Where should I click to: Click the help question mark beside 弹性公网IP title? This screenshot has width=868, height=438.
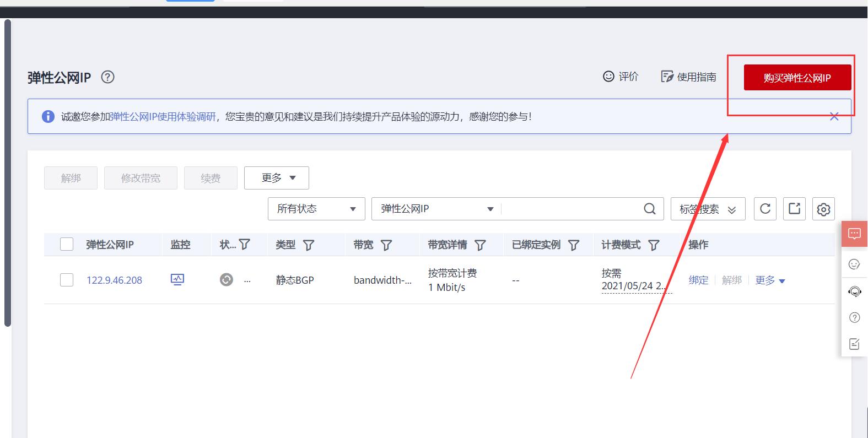point(108,77)
